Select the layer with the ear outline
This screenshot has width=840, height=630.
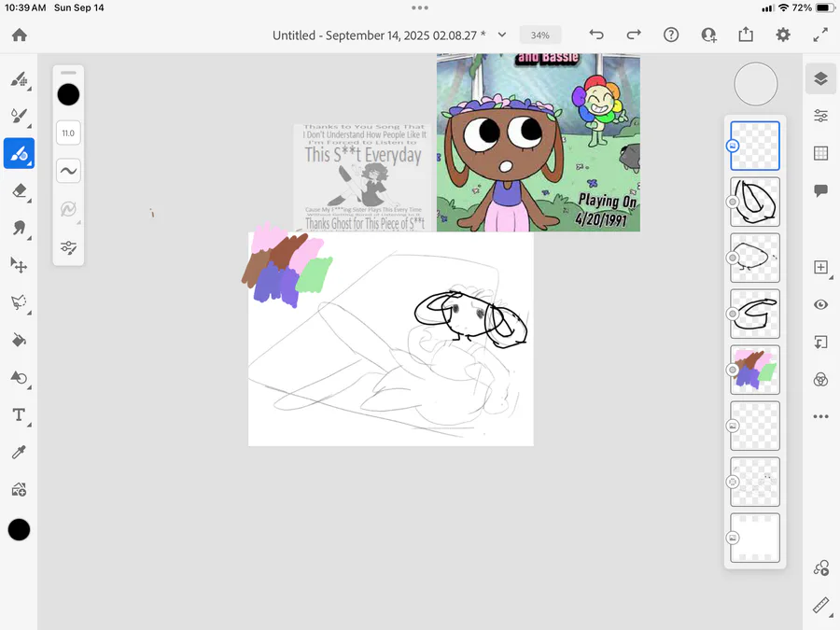pos(755,202)
